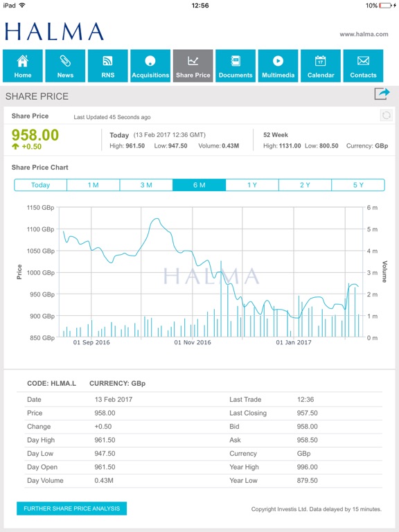
Task: Switch chart range to 2 Y
Action: tap(305, 185)
